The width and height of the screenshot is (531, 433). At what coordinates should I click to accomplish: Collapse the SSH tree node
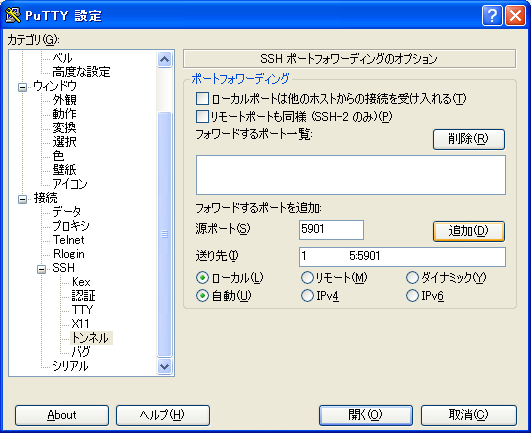pos(41,269)
